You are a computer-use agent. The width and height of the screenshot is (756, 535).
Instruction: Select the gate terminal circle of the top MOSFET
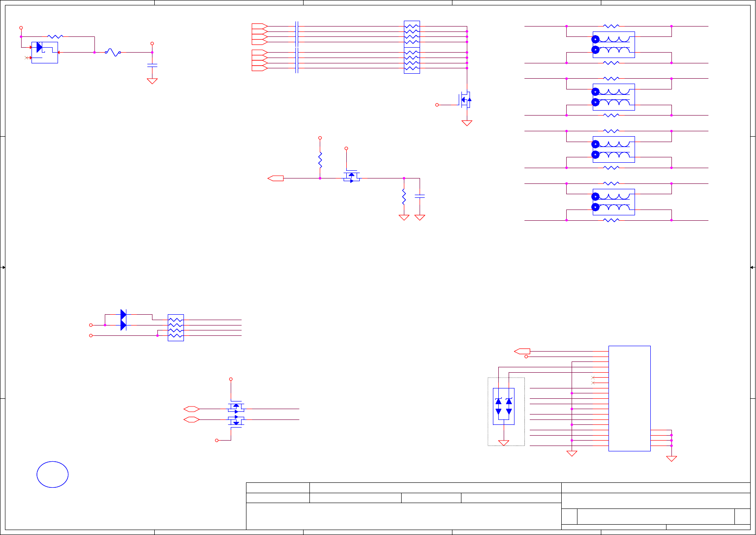(437, 105)
